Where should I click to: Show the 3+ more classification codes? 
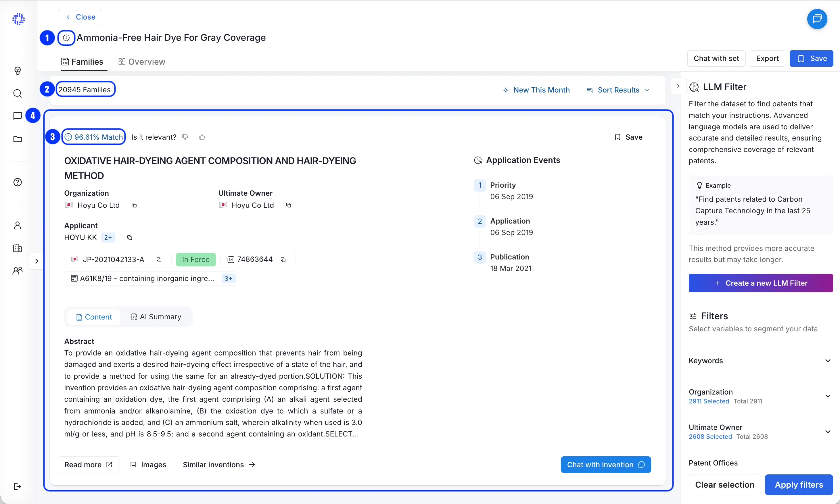point(228,278)
